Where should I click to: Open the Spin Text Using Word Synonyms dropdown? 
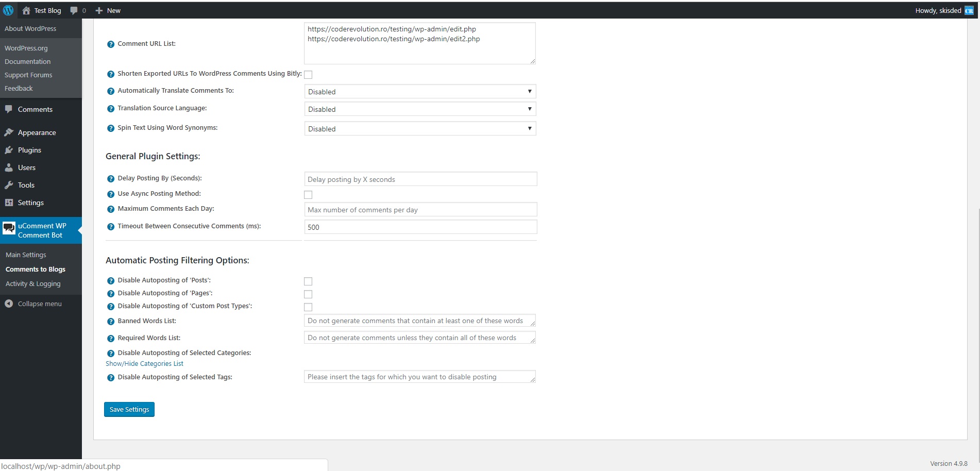(419, 128)
